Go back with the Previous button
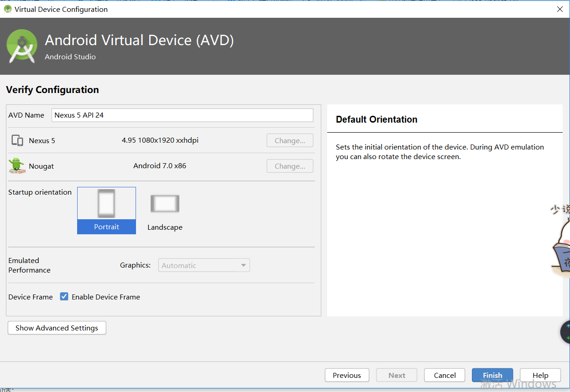The width and height of the screenshot is (570, 392). [347, 375]
